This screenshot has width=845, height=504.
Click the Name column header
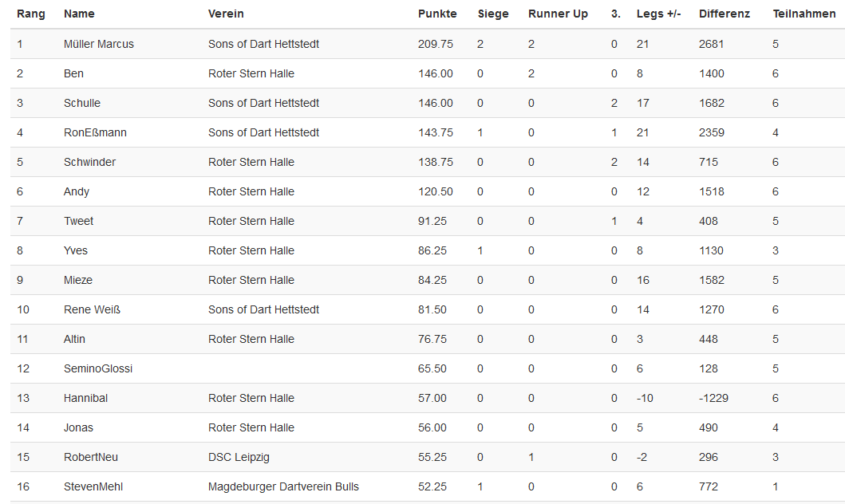79,14
